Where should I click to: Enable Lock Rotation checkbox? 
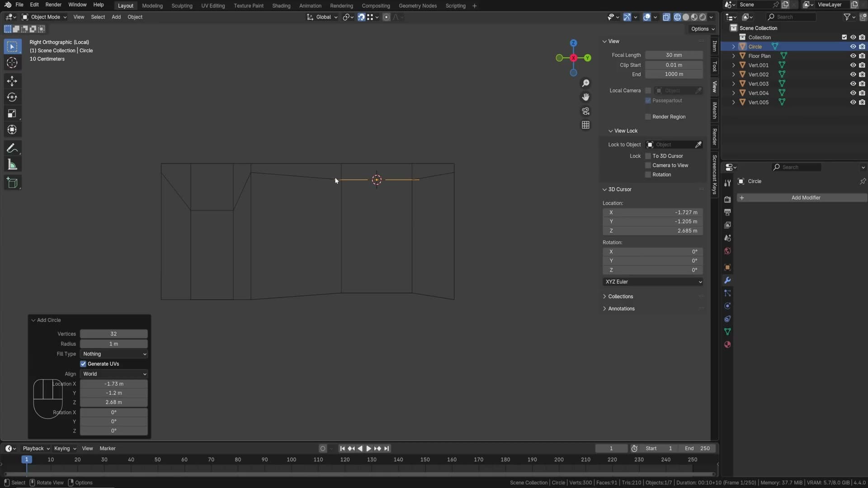(648, 175)
